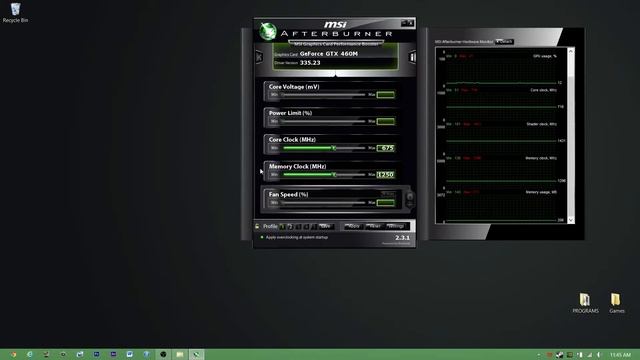The height and width of the screenshot is (360, 640).
Task: Select the PROGRAMS folder on the desktop
Action: 585,303
